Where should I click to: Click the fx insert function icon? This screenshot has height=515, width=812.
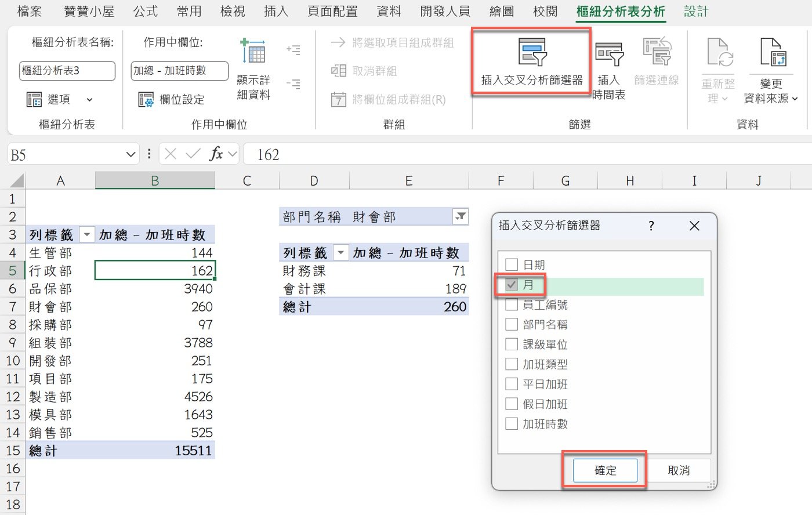point(216,154)
